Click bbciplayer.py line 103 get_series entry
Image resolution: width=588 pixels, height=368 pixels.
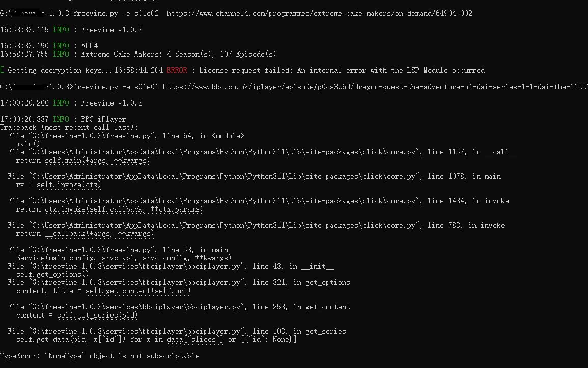177,331
